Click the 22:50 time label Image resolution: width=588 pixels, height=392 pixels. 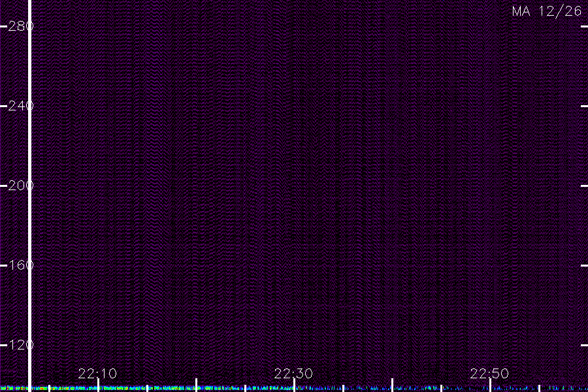pos(489,373)
